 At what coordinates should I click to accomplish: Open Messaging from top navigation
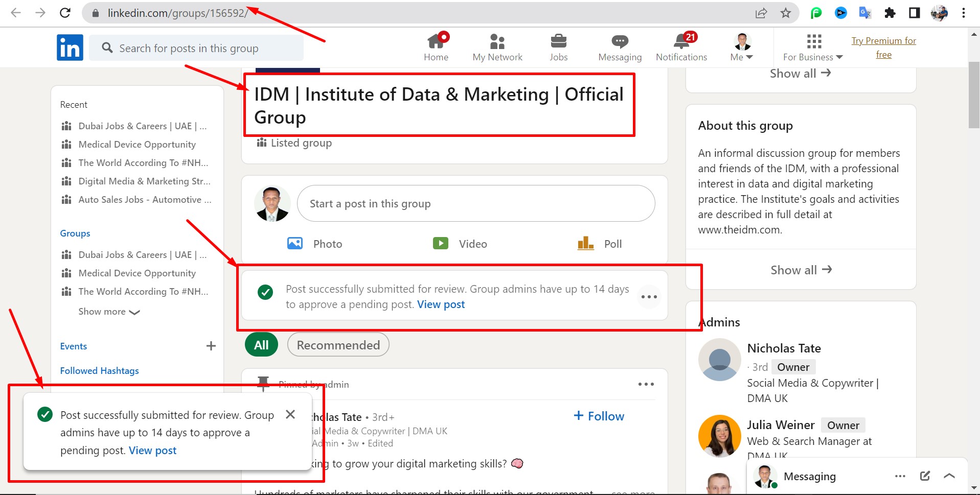[620, 48]
